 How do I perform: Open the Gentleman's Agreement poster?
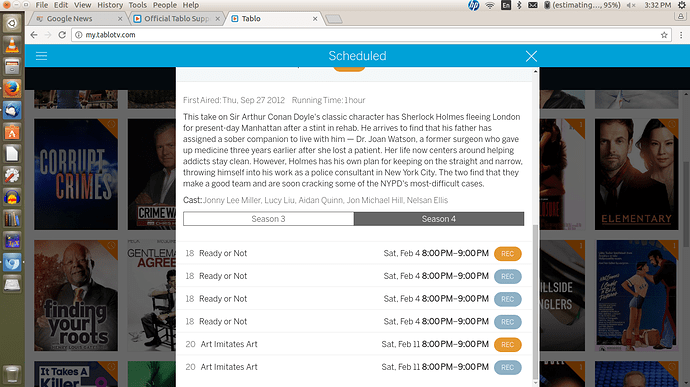click(x=152, y=295)
